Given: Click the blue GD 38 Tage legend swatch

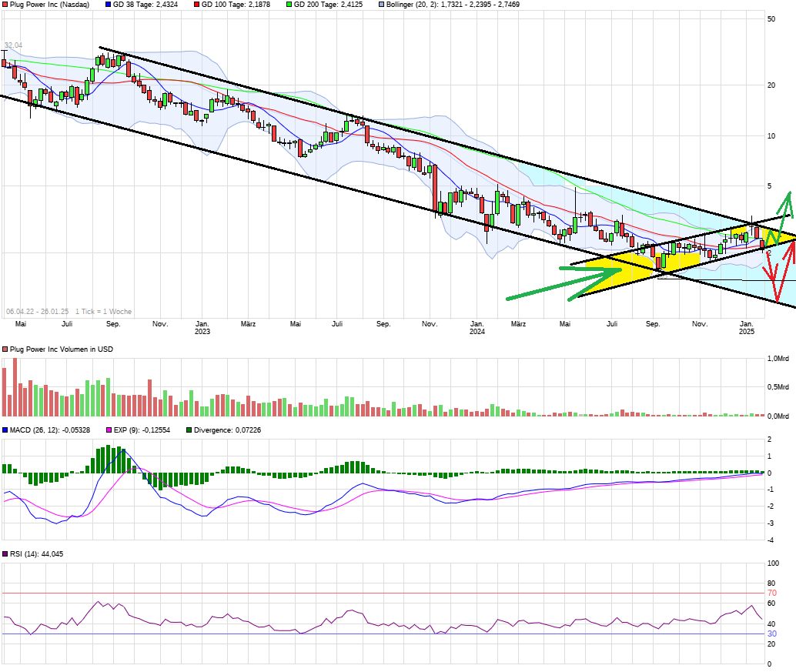Looking at the screenshot, I should click(108, 4).
